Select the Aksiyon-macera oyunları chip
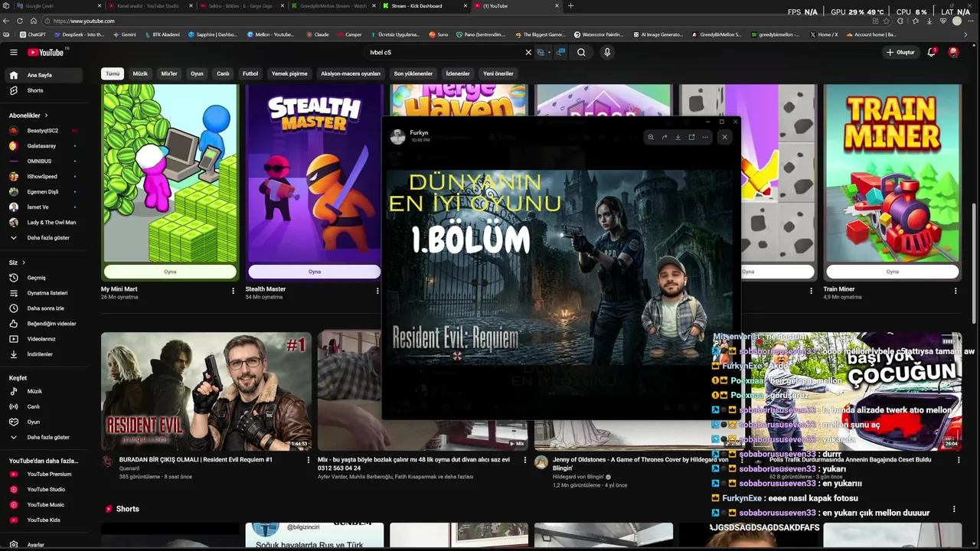The width and height of the screenshot is (980, 551). pos(351,73)
